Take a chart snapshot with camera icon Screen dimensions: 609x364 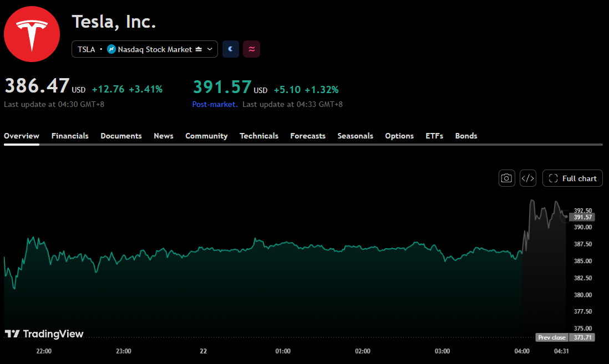click(x=506, y=178)
